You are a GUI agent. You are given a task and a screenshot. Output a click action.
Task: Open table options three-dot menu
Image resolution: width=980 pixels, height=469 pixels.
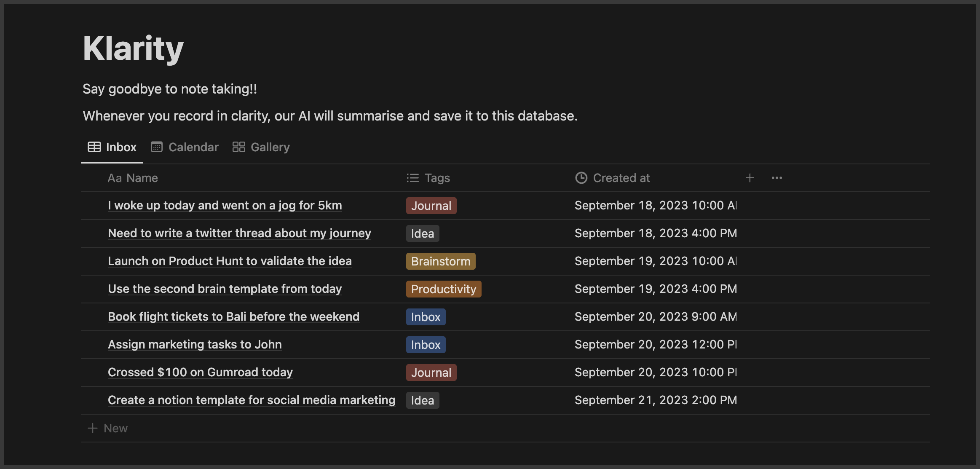click(777, 178)
